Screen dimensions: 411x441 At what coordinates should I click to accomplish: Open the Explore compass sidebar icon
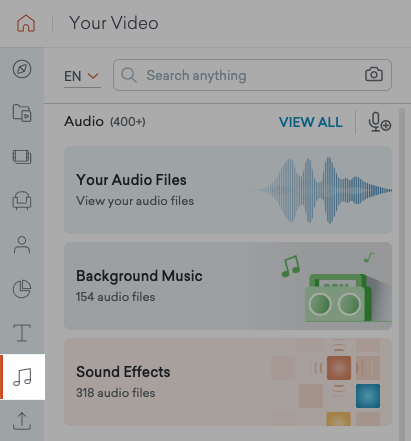point(22,69)
